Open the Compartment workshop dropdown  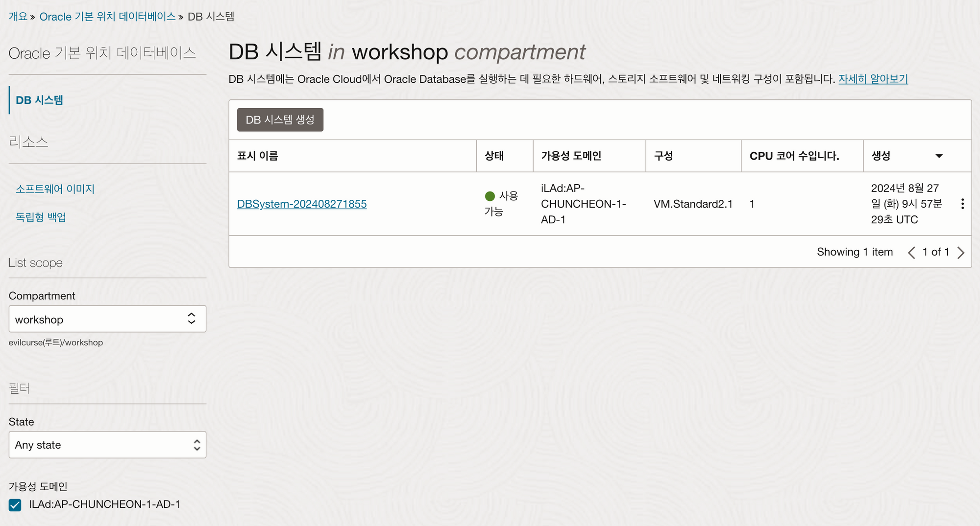pyautogui.click(x=107, y=319)
